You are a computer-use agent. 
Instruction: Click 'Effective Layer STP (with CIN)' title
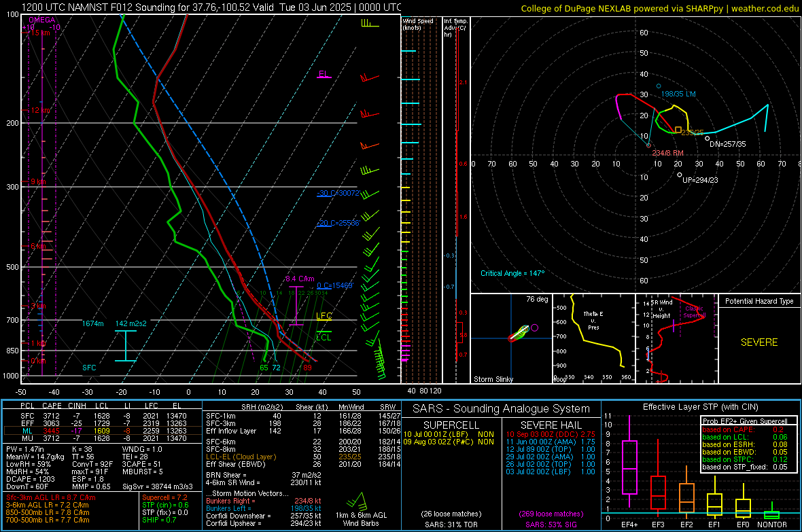(x=700, y=407)
